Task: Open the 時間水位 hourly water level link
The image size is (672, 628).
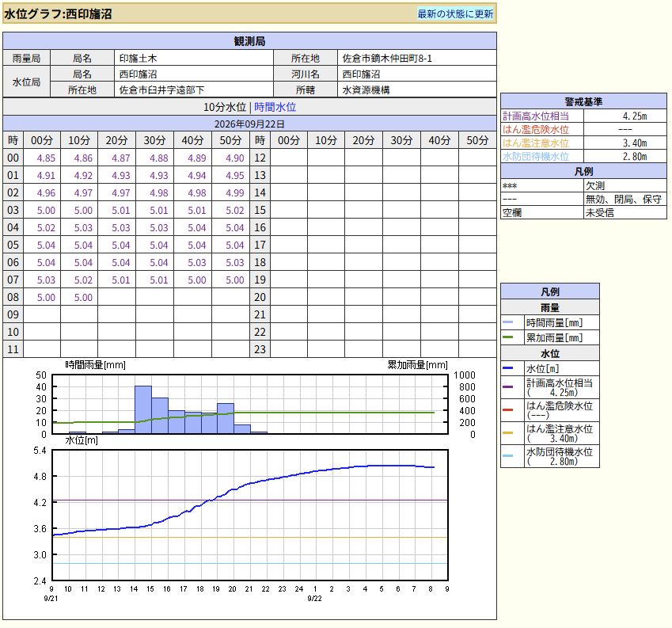Action: [275, 107]
